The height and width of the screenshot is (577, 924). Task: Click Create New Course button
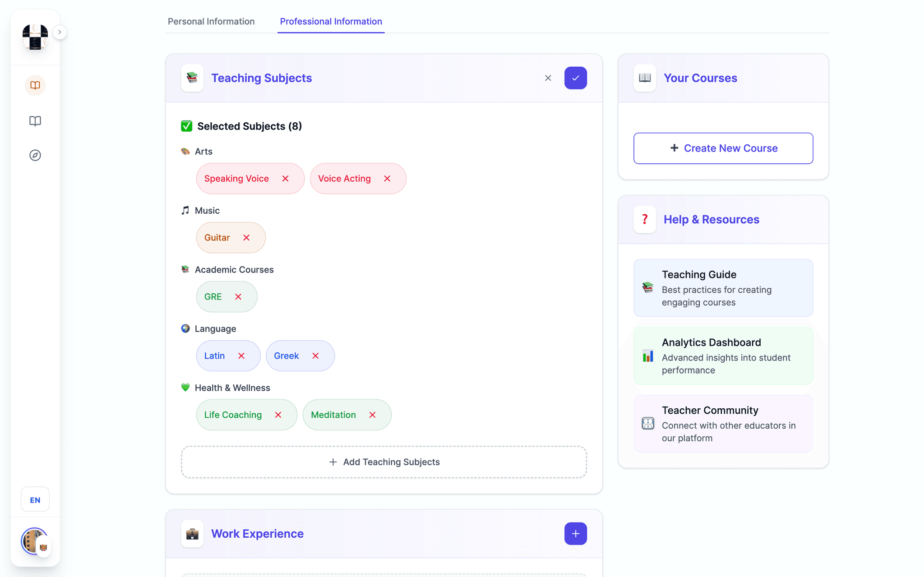point(723,148)
